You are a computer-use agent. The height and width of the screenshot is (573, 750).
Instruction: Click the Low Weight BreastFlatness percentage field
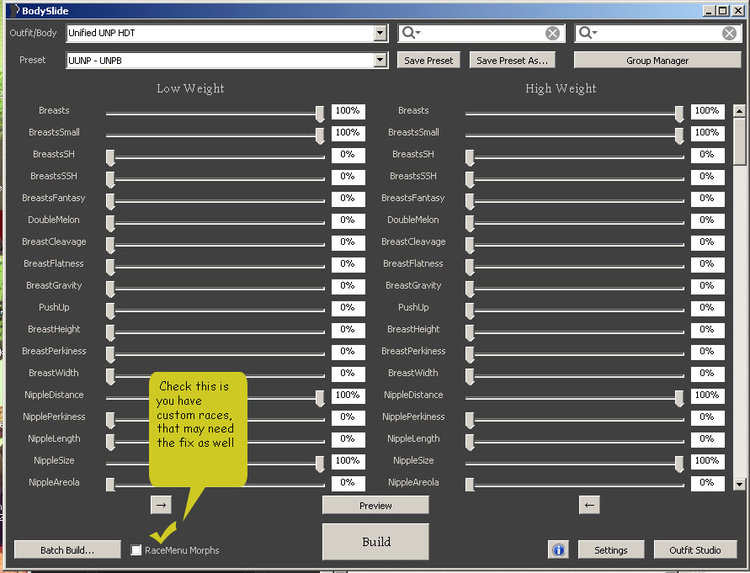pyautogui.click(x=348, y=264)
